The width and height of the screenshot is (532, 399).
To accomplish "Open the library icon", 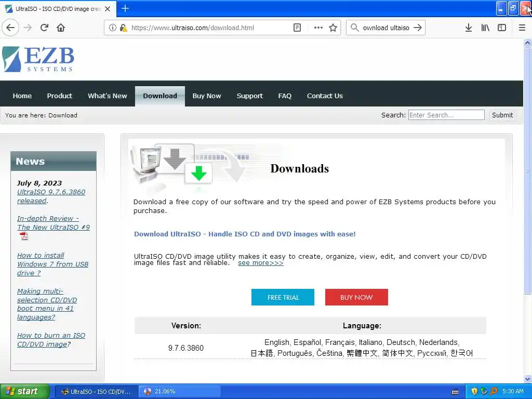I will pos(485,28).
